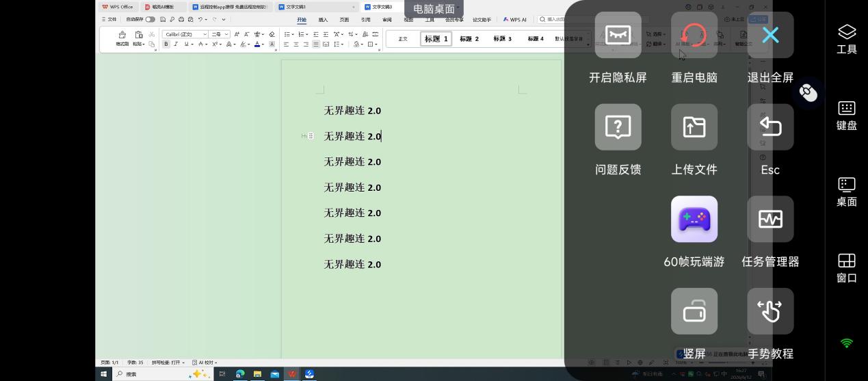This screenshot has width=868, height=381.
Task: Open File Explorer from the taskbar
Action: point(257,374)
